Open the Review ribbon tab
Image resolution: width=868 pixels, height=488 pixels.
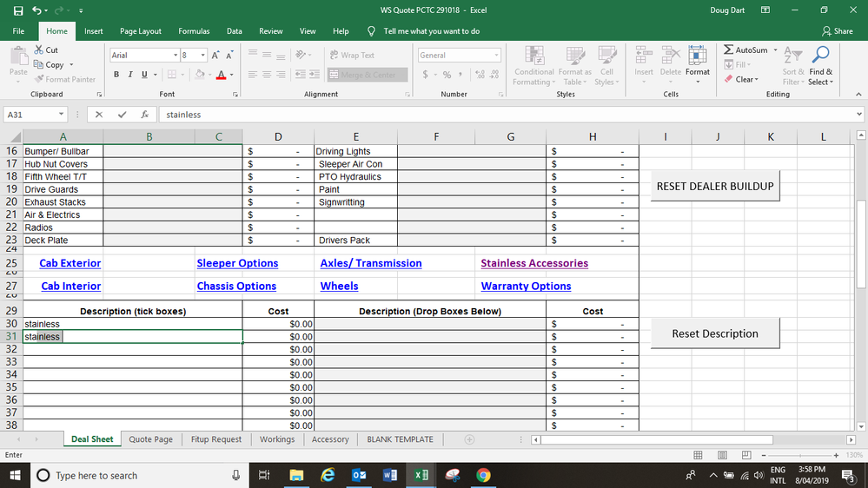point(271,31)
